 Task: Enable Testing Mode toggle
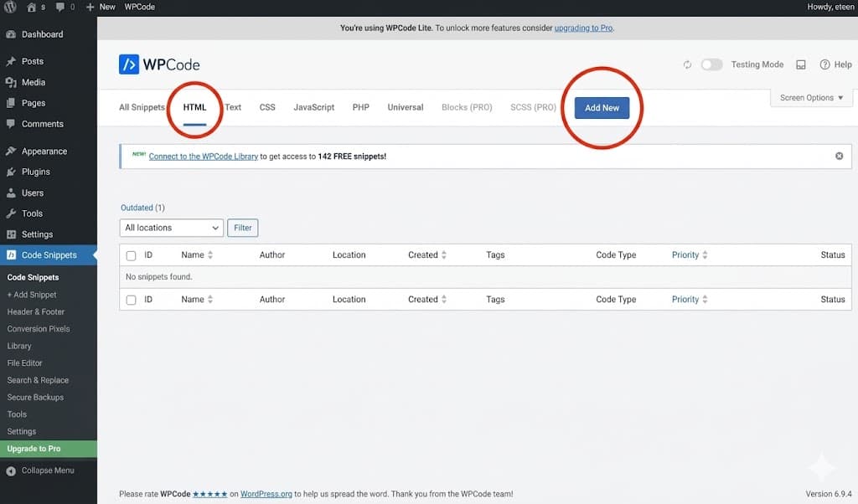[x=711, y=64]
